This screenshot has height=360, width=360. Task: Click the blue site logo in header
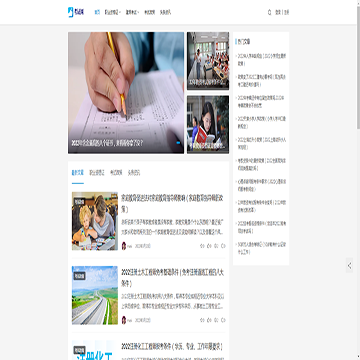click(x=76, y=12)
